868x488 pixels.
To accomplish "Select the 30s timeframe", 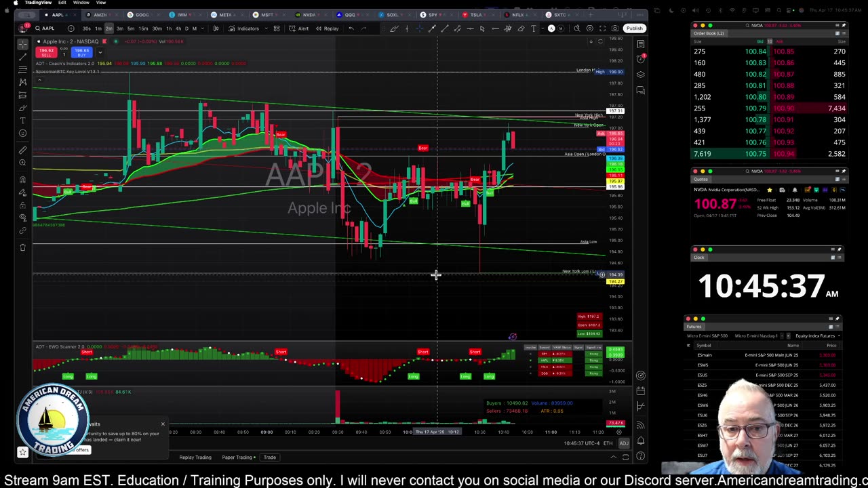I will 87,28.
